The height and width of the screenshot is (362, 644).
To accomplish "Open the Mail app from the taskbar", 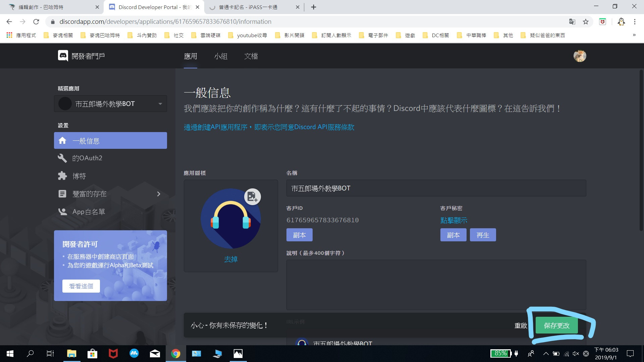I will (155, 354).
